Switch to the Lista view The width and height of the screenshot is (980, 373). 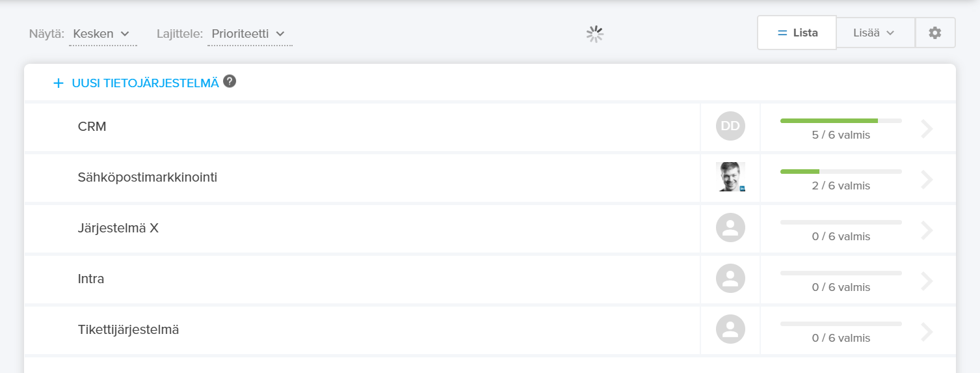[797, 33]
